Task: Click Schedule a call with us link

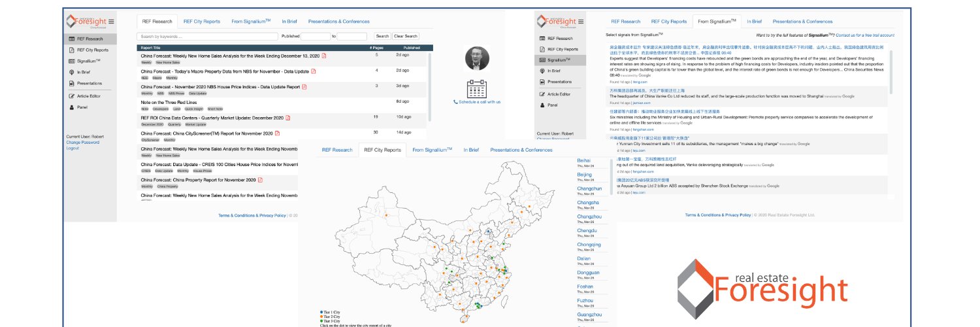Action: 477,102
